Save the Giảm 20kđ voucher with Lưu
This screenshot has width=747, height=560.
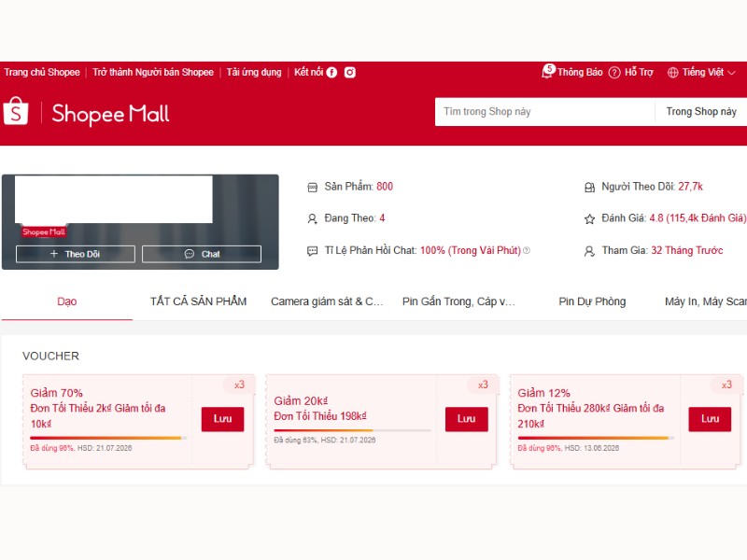click(466, 419)
